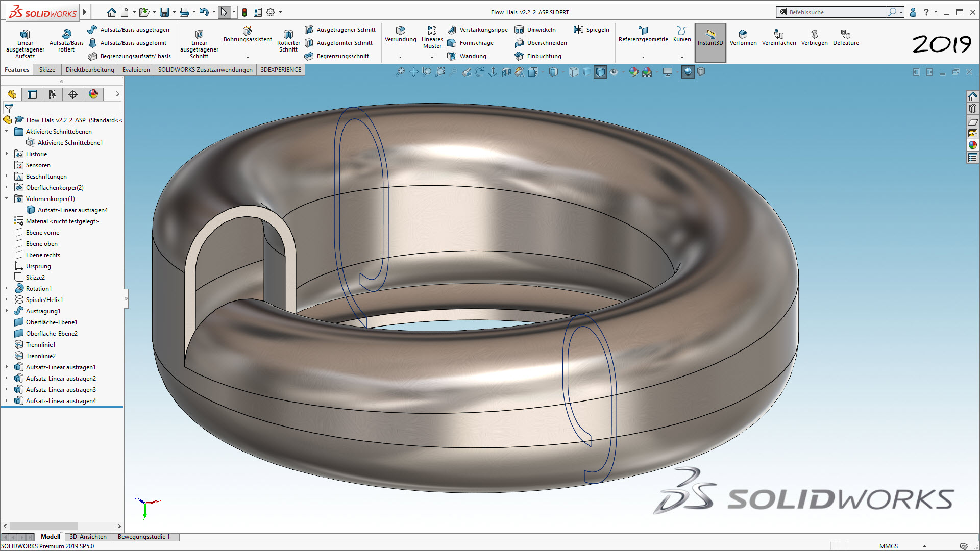Open the ConfigurationManager tab icon
Screen dimensions: 980x551
53,94
